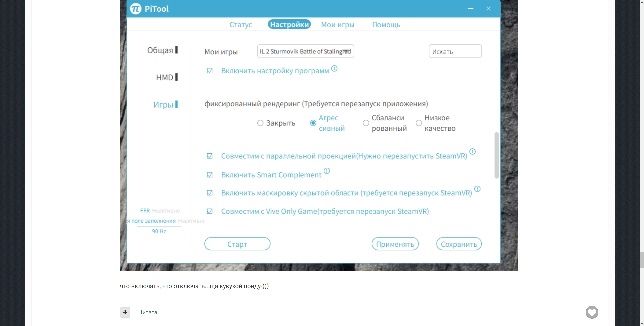Select the Сбалансированный rendering radio option
Viewport: 644px width, 326px height.
tap(366, 123)
